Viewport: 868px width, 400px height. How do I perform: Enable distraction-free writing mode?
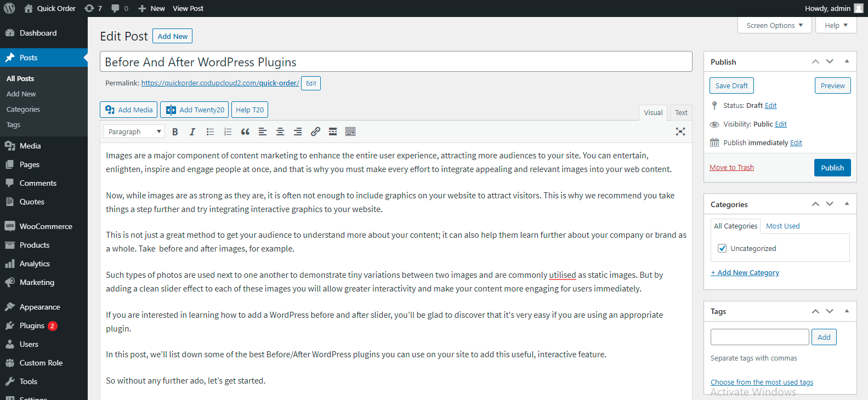680,132
